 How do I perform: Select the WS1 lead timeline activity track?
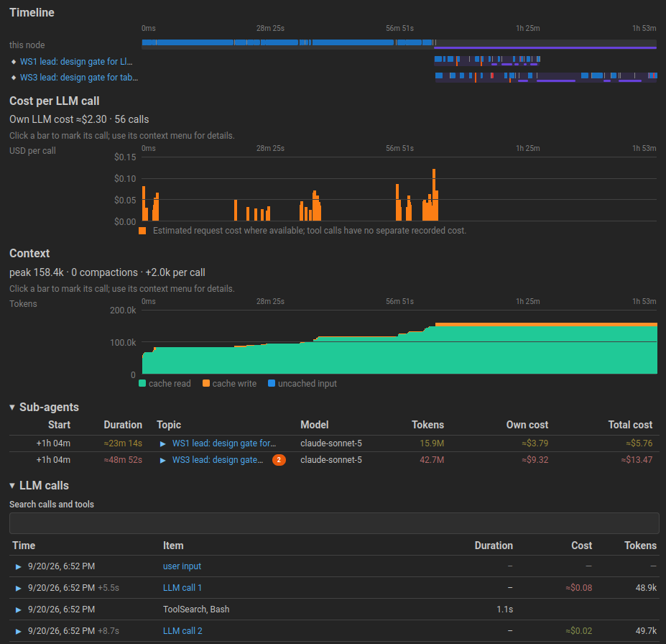click(487, 60)
